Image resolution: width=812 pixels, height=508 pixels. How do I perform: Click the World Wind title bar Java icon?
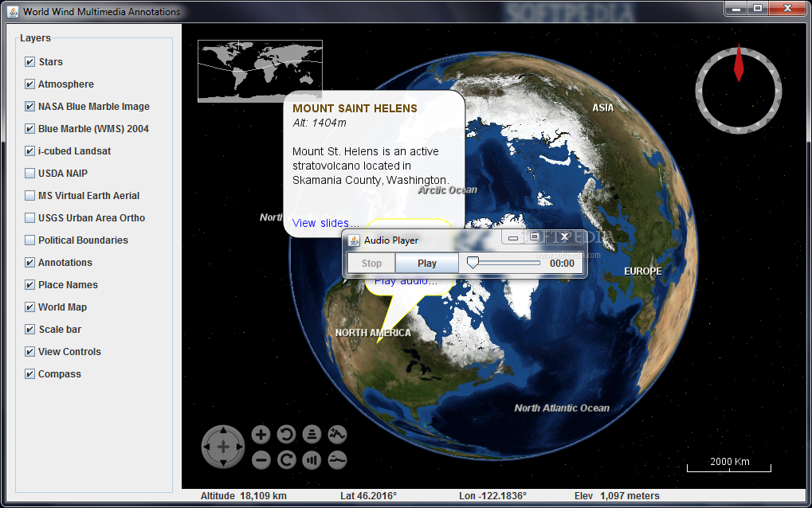pos(13,11)
